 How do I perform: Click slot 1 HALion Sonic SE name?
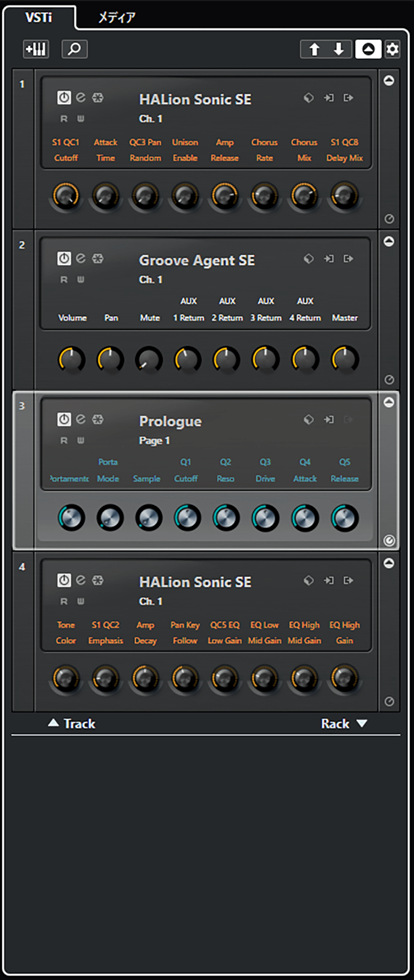pyautogui.click(x=195, y=99)
